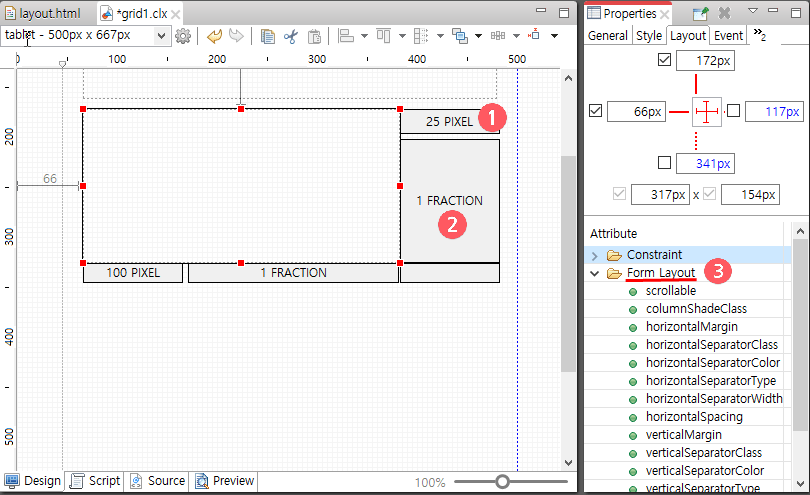Image resolution: width=810 pixels, height=495 pixels.
Task: Click the match size icon
Action: point(383,36)
